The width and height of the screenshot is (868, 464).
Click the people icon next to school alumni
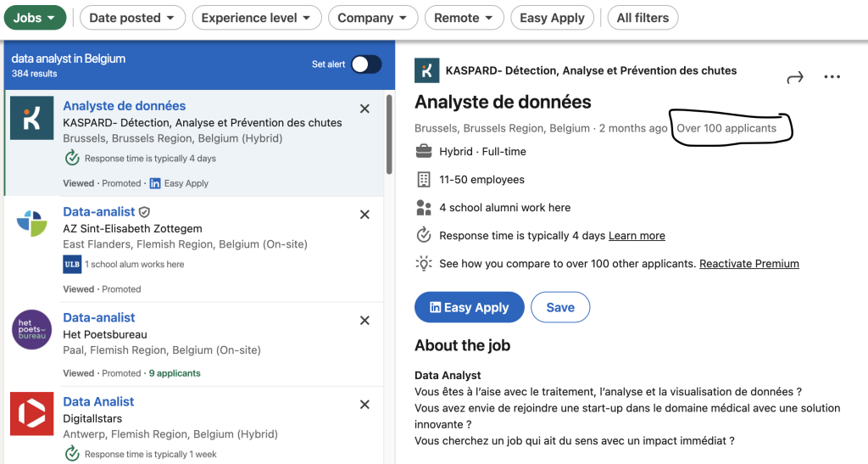click(x=424, y=208)
